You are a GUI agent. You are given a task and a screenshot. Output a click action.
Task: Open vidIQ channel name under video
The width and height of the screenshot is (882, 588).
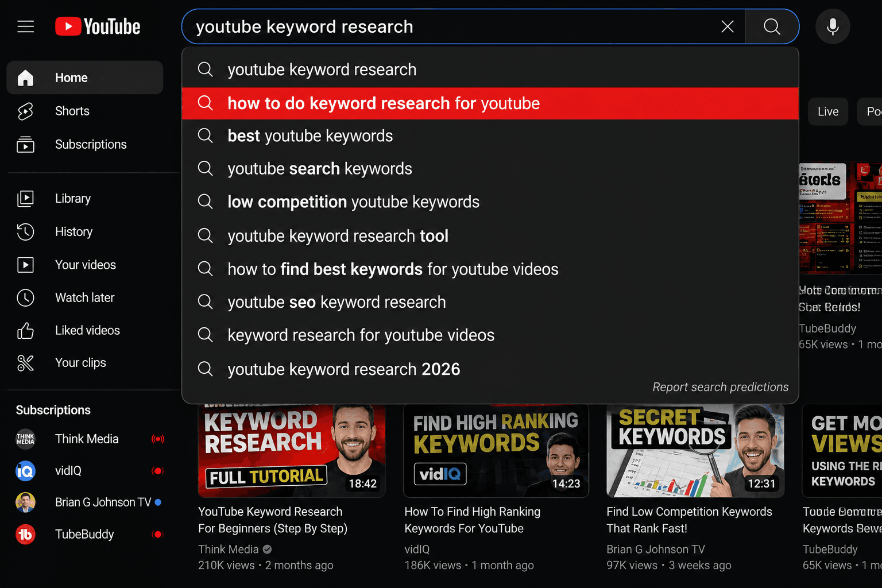tap(417, 550)
